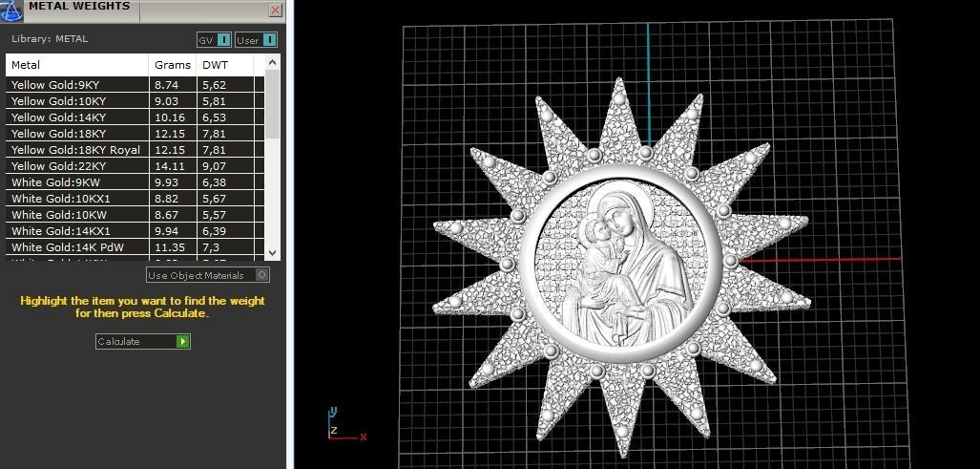This screenshot has height=469, width=980.
Task: Click the 14.11 grams value
Action: (x=170, y=166)
